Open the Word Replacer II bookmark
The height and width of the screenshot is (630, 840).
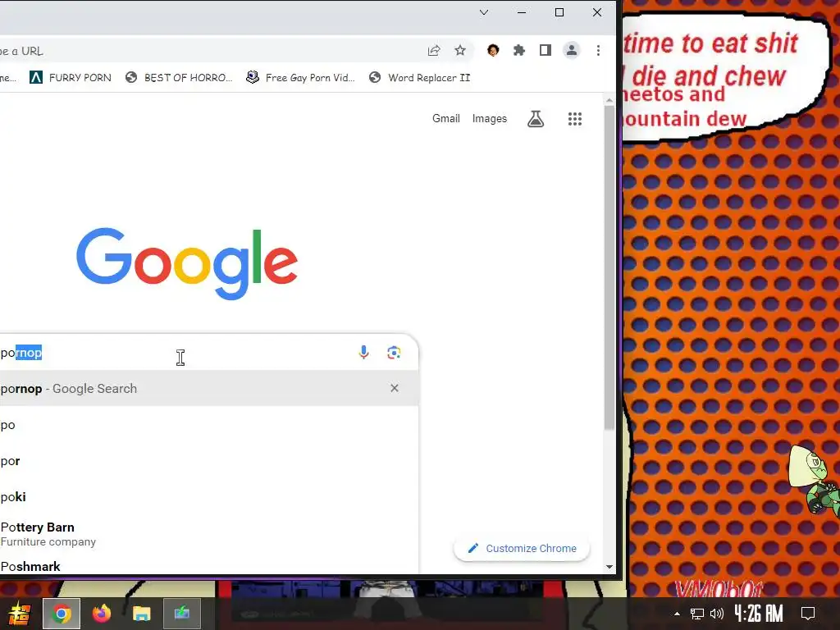(419, 78)
